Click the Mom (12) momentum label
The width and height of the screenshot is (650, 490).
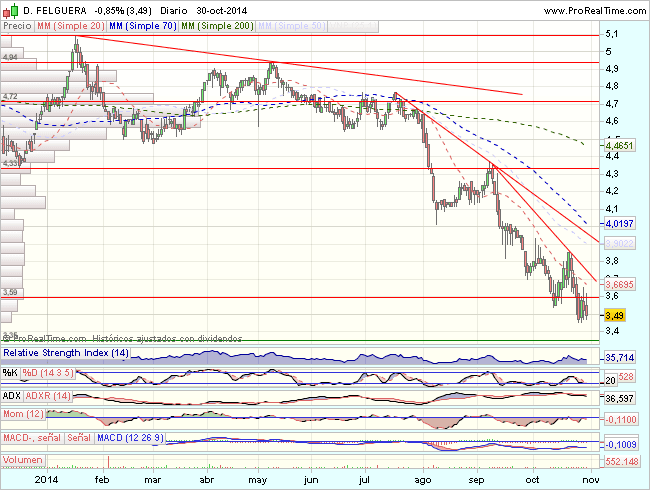[25, 415]
